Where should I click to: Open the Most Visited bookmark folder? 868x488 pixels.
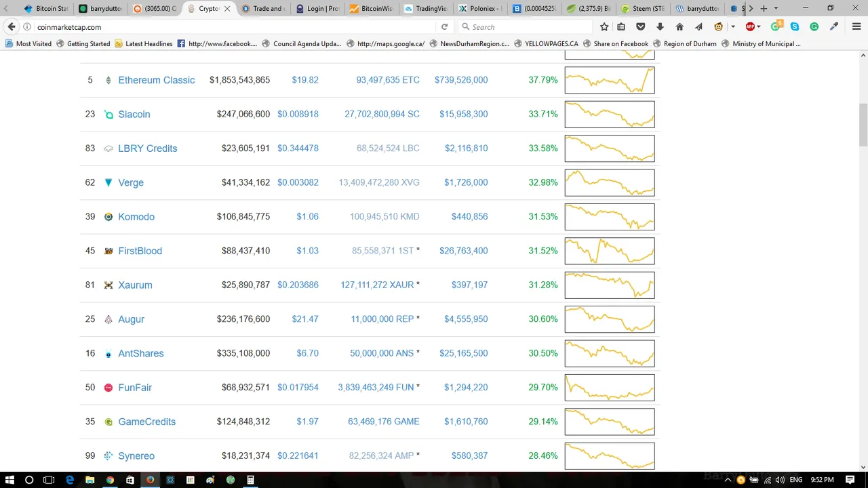tap(28, 43)
